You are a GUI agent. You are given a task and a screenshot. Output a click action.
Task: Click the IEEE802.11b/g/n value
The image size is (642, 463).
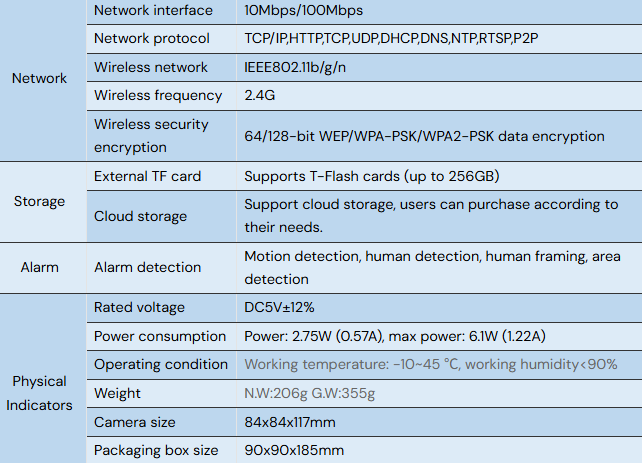295,67
